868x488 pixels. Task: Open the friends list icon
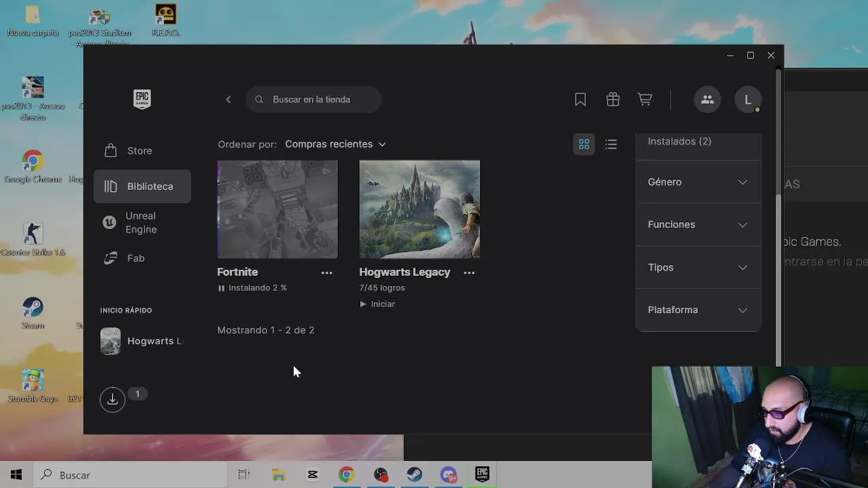[707, 100]
